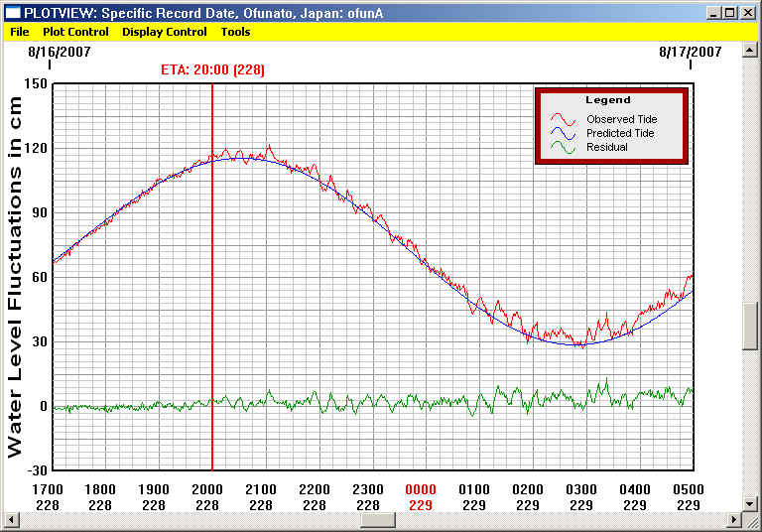The height and width of the screenshot is (532, 762).
Task: Click the 1700 228 time axis label
Action: 48,497
